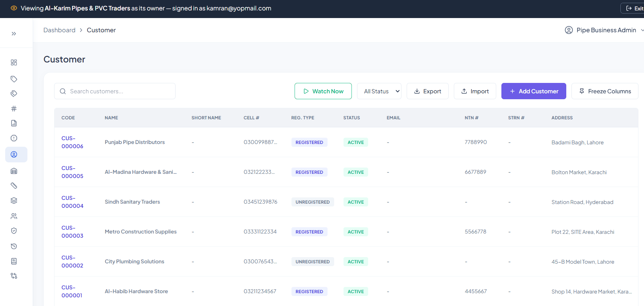Open customer code CUS-000005
Image resolution: width=644 pixels, height=306 pixels.
72,172
